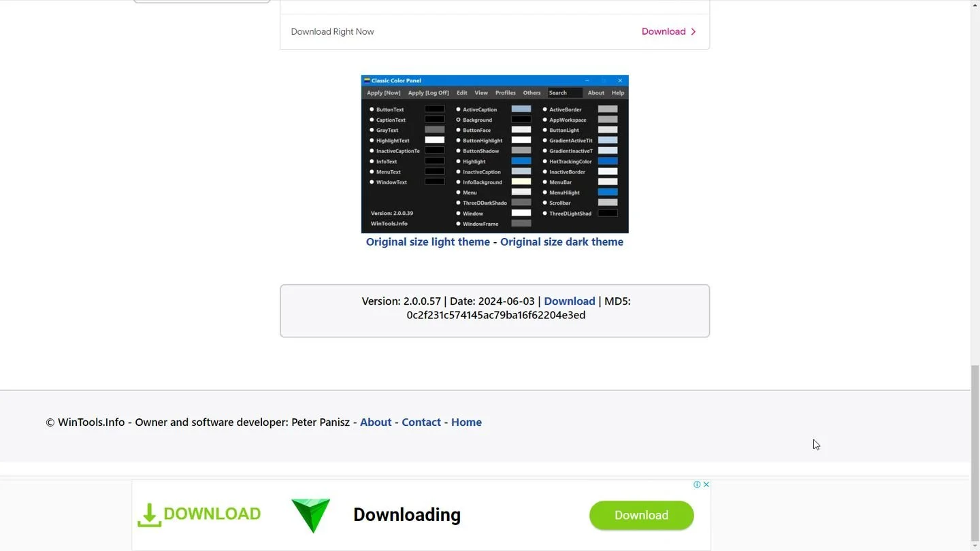Click the Highlight blue swatch in screenshot
Image resolution: width=980 pixels, height=551 pixels.
(521, 161)
